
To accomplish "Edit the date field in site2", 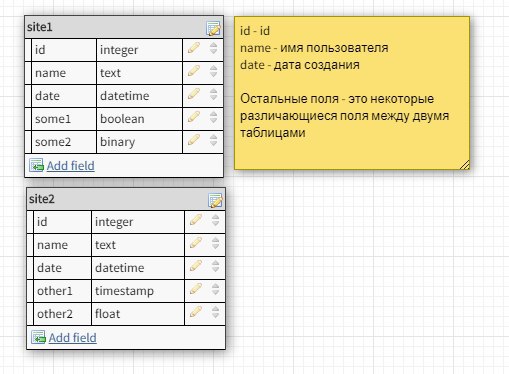I will click(x=196, y=266).
